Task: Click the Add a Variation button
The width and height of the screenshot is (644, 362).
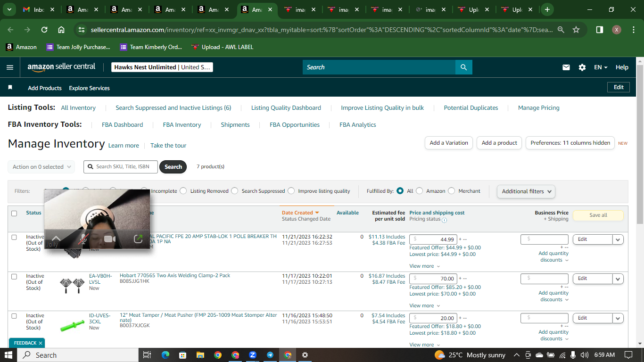Action: [449, 143]
